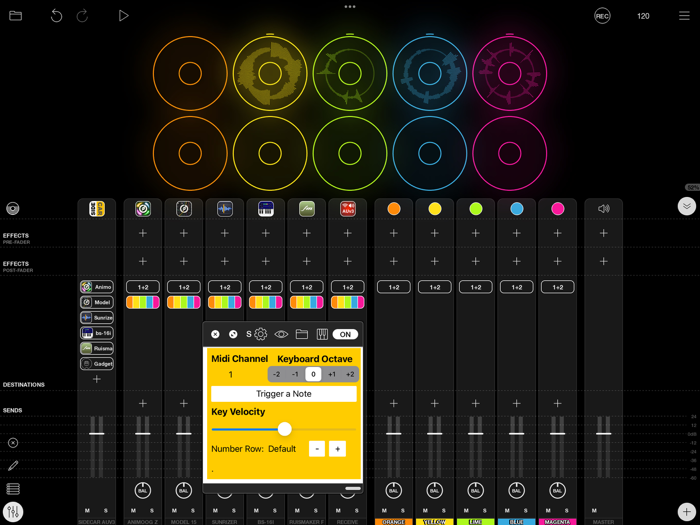Open the tempo setting showing 120
Image resolution: width=700 pixels, height=525 pixels.
643,16
